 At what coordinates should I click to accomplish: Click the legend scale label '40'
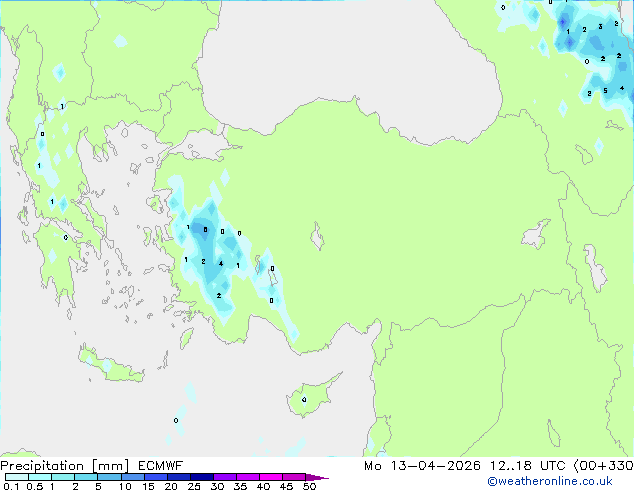tap(263, 486)
